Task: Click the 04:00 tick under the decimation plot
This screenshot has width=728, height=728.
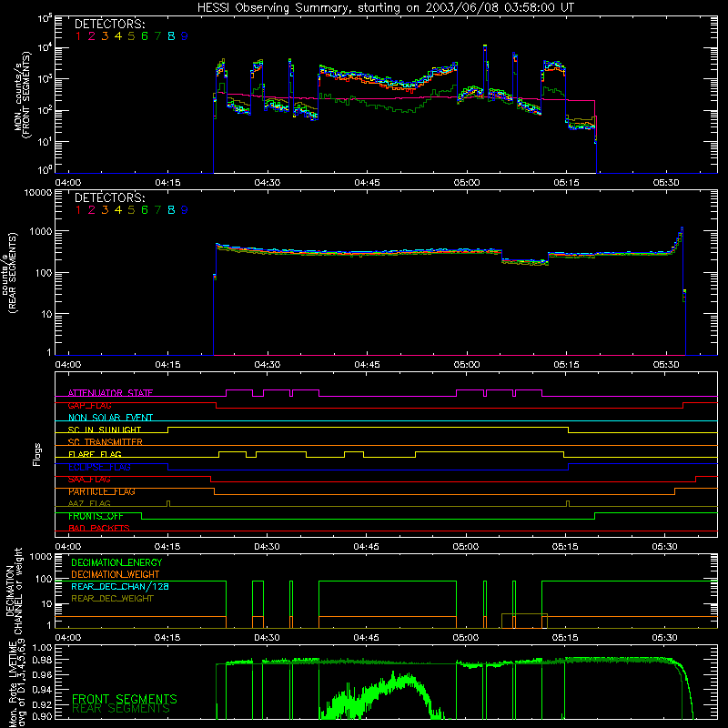Action: point(67,638)
